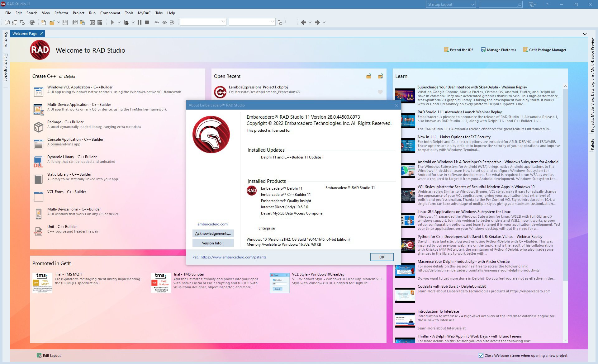This screenshot has height=364, width=598.
Task: Open GetIt Package Manager
Action: (544, 50)
